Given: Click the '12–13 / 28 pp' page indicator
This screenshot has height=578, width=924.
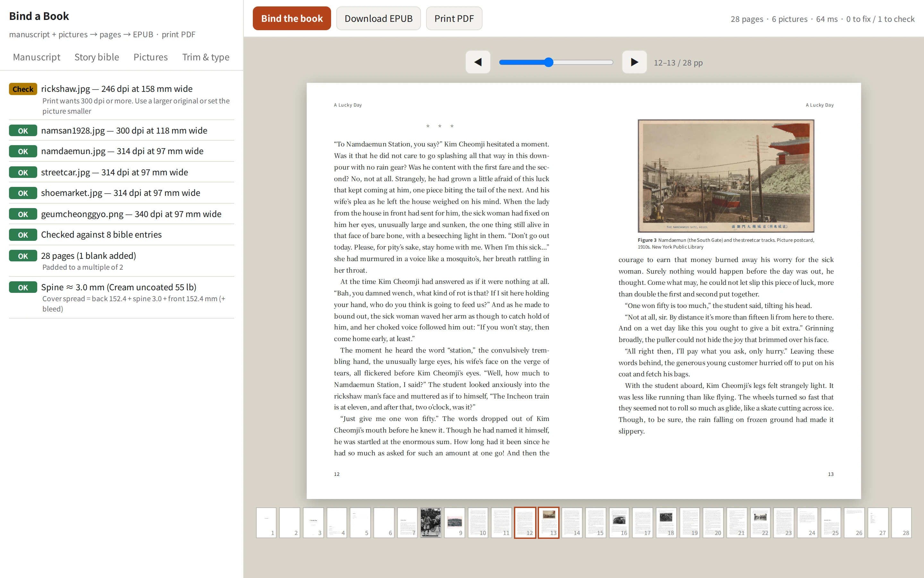Looking at the screenshot, I should 678,62.
